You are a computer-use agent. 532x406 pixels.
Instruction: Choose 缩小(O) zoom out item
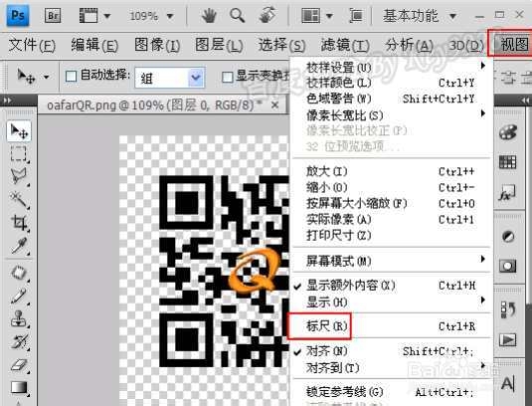pyautogui.click(x=392, y=187)
